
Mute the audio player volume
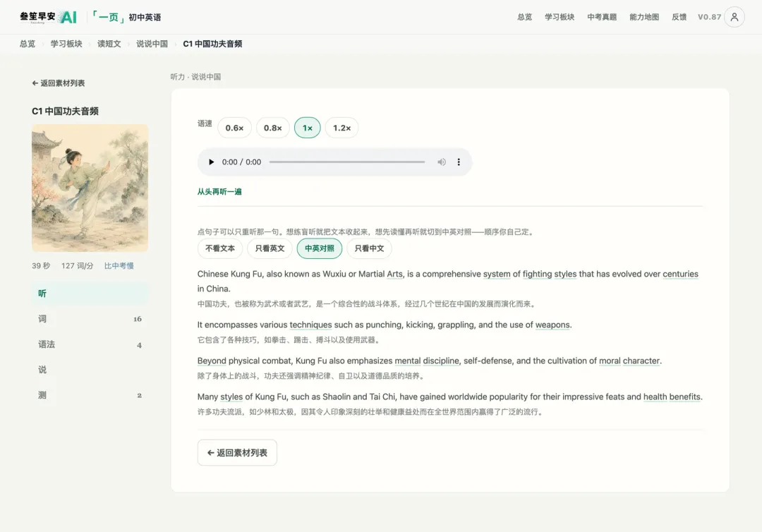pos(441,162)
